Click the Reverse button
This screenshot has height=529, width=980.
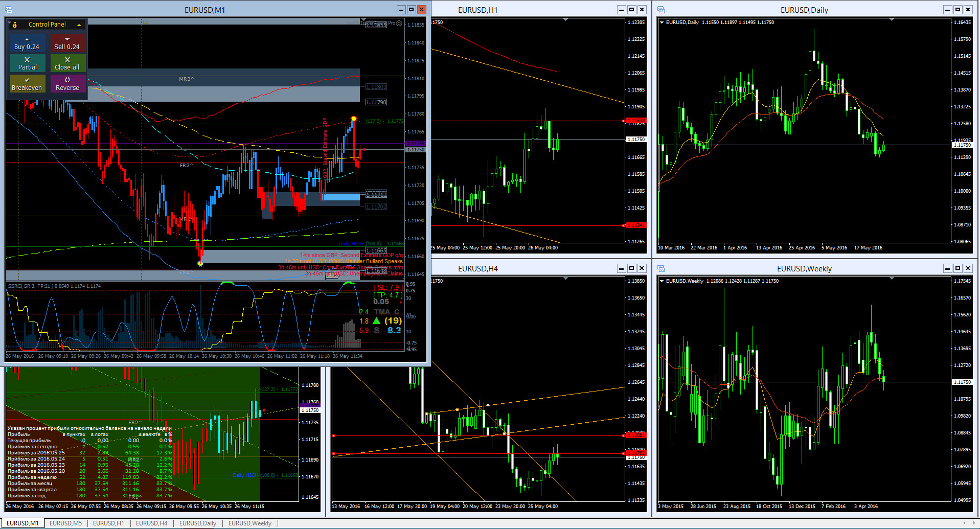tap(67, 84)
